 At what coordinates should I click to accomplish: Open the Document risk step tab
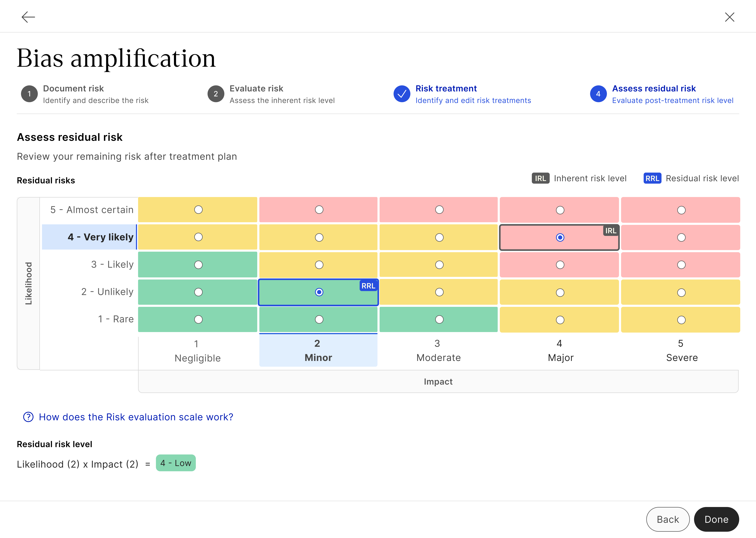(73, 88)
